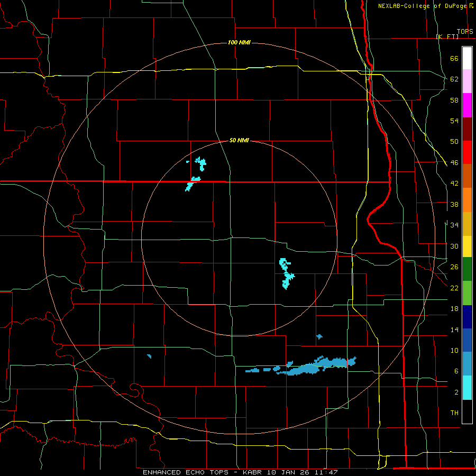Click the NEXLAB-College of DuPage credit text

tap(422, 6)
